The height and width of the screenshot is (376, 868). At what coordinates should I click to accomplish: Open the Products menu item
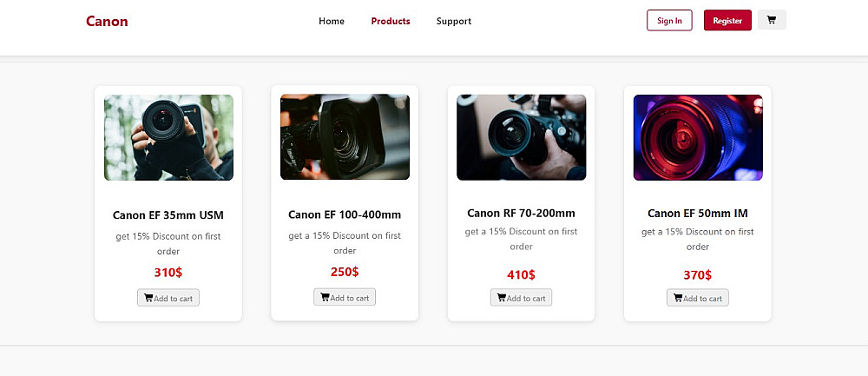click(x=391, y=21)
